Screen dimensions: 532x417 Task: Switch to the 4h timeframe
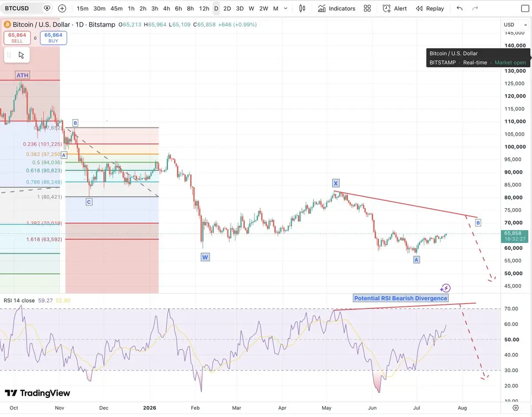166,8
